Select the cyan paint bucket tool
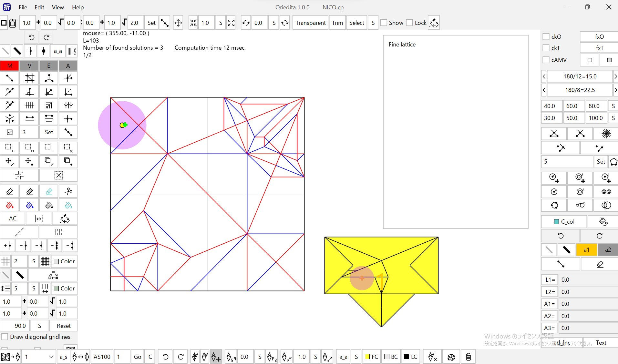The image size is (618, 364). tap(68, 205)
